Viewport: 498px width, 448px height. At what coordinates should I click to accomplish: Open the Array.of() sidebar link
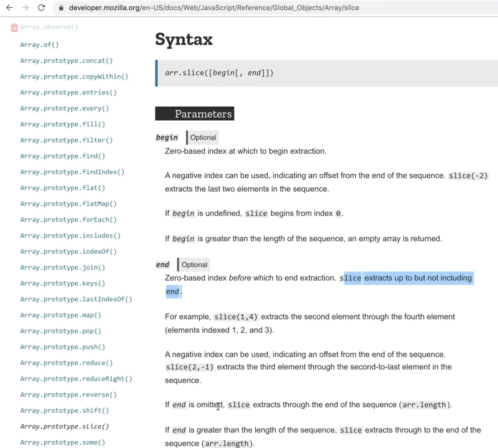pyautogui.click(x=39, y=45)
